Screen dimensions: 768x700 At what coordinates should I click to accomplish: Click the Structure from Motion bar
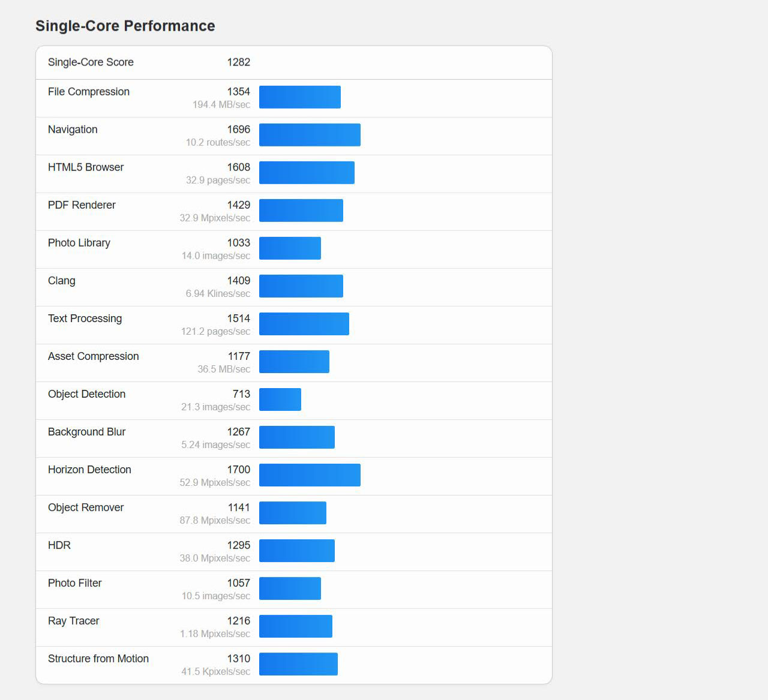coord(298,664)
